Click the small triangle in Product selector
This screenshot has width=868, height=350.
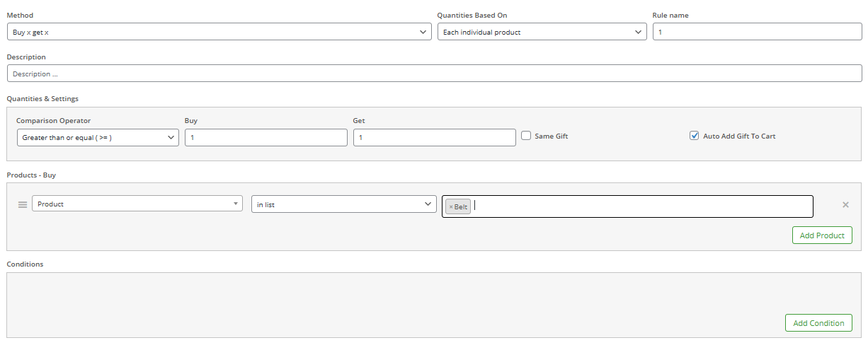[236, 204]
